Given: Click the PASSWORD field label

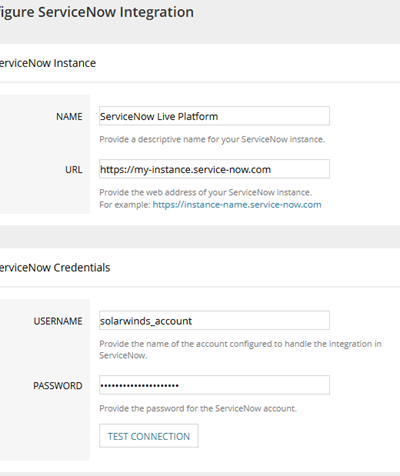Looking at the screenshot, I should 57,386.
